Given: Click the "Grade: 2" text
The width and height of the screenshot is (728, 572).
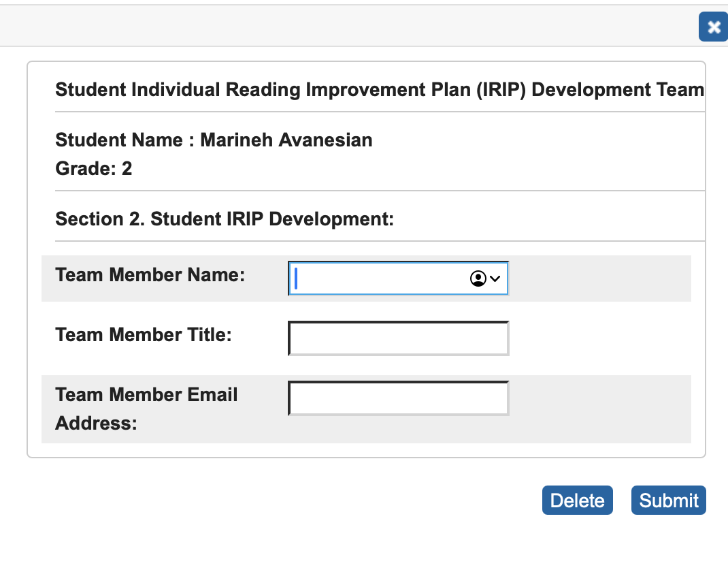Looking at the screenshot, I should (x=94, y=169).
